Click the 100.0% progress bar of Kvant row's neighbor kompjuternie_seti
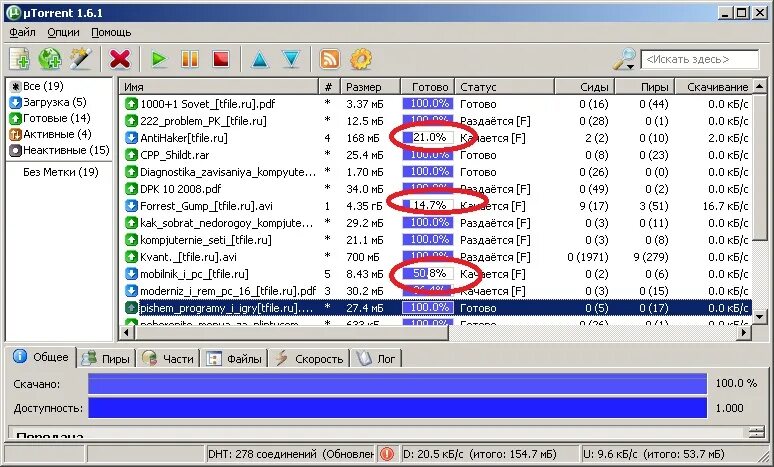The width and height of the screenshot is (774, 467). tap(427, 240)
